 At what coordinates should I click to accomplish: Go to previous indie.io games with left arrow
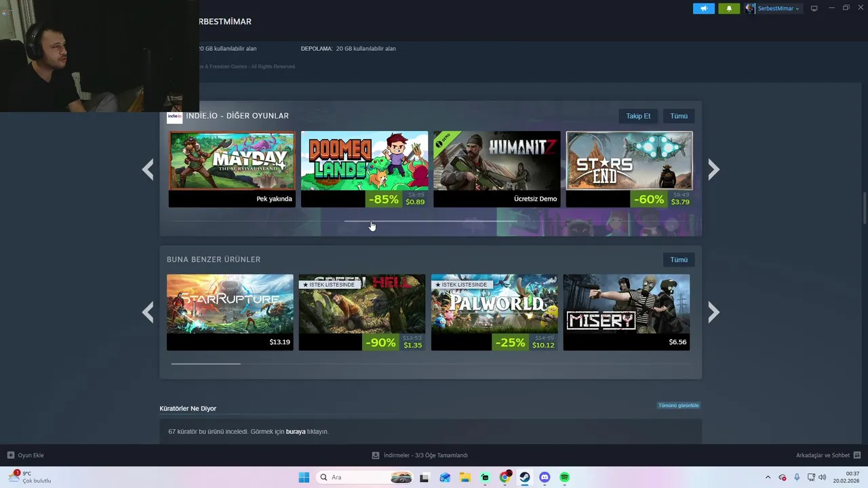(148, 169)
